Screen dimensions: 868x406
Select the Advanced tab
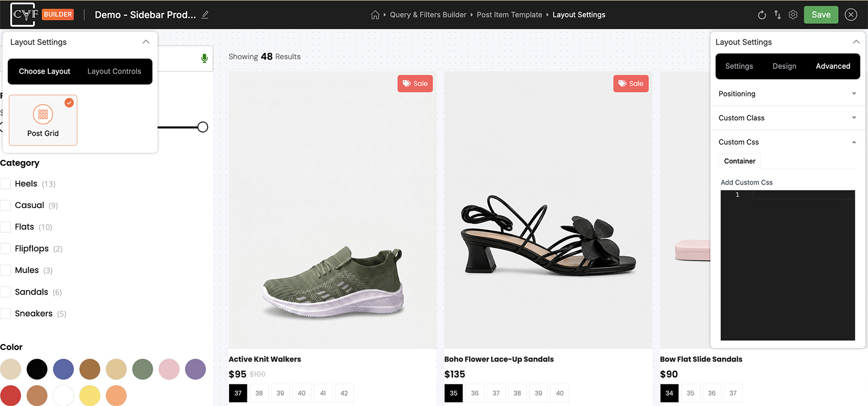click(x=833, y=66)
